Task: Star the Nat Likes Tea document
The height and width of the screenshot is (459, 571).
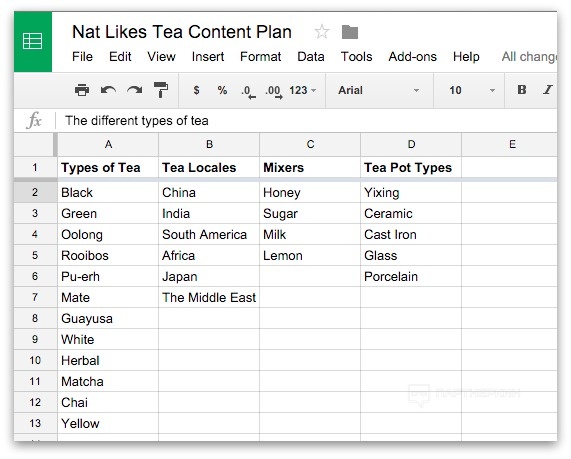Action: [x=322, y=32]
